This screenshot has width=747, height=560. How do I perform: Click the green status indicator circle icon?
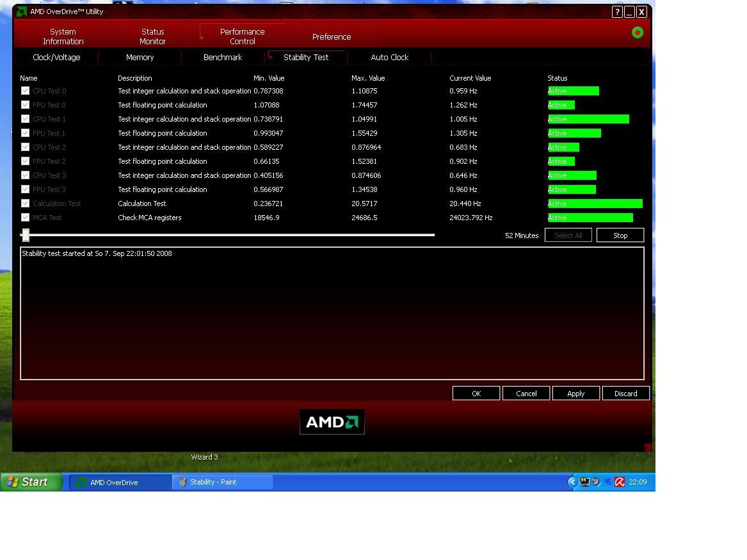638,33
